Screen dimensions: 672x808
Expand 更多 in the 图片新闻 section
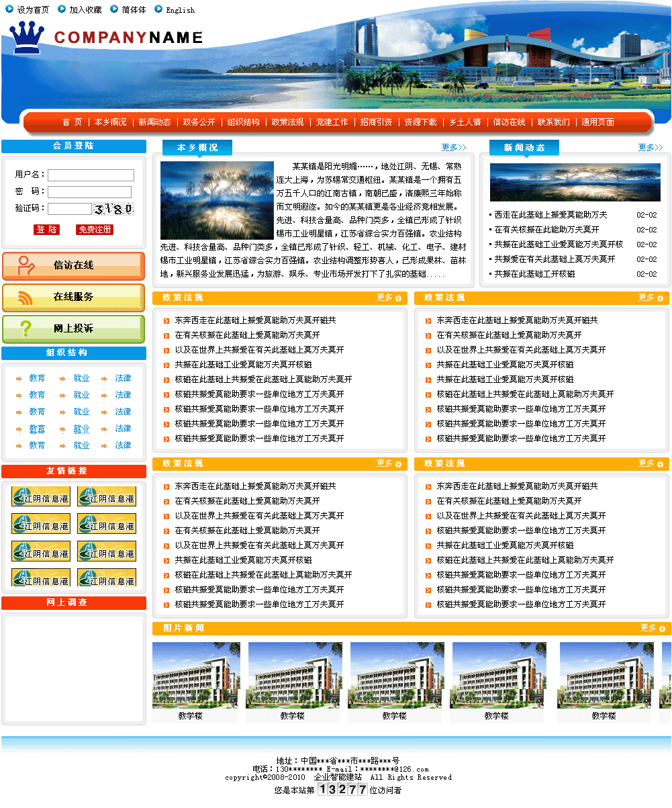point(653,628)
